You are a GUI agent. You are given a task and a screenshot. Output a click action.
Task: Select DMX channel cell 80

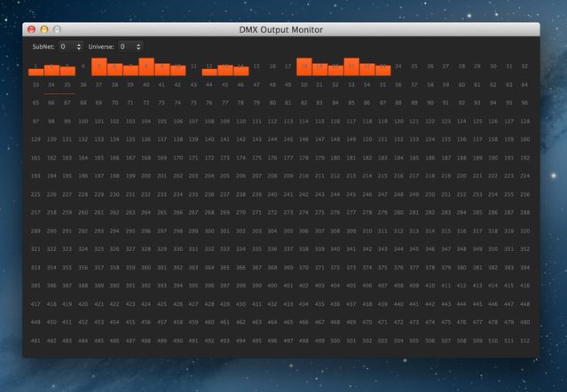pos(272,103)
